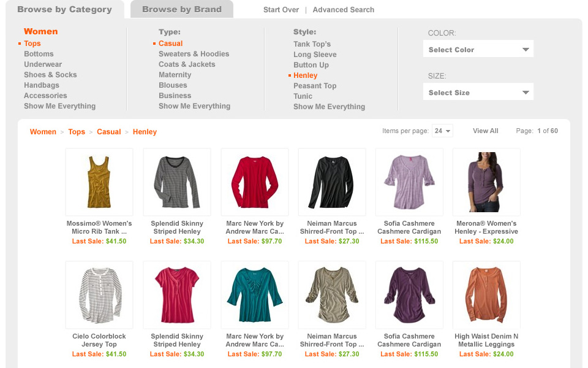Click the View All link
Image resolution: width=588 pixels, height=368 pixels.
point(485,131)
